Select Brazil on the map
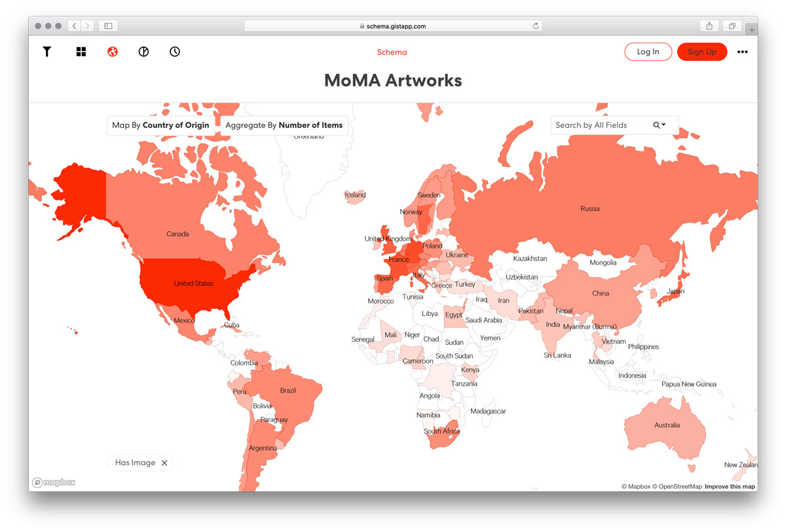The height and width of the screenshot is (532, 786). point(288,390)
